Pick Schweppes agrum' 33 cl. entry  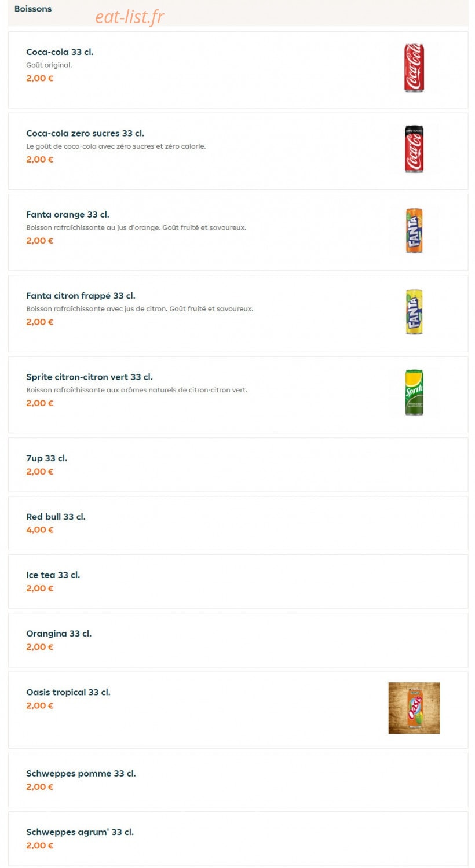(x=238, y=838)
